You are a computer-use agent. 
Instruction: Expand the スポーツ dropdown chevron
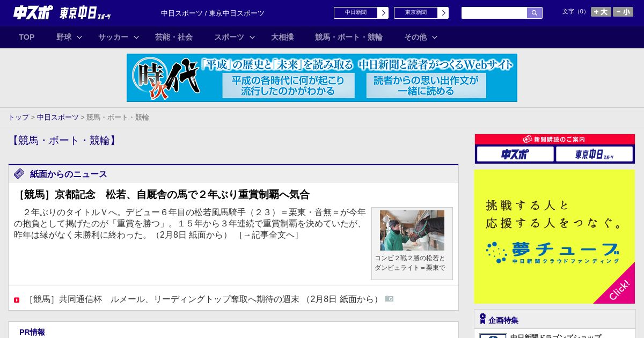point(252,38)
